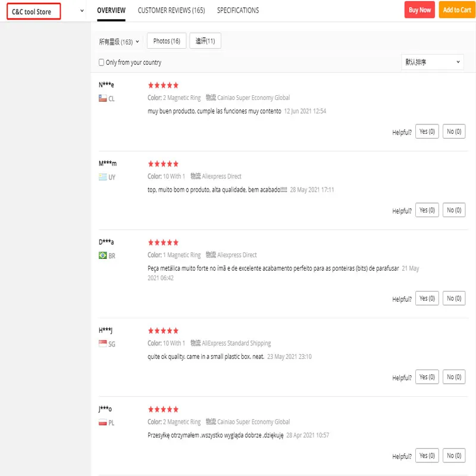Screen dimensions: 476x476
Task: Click the Brazil flag icon beside BR
Action: [102, 256]
